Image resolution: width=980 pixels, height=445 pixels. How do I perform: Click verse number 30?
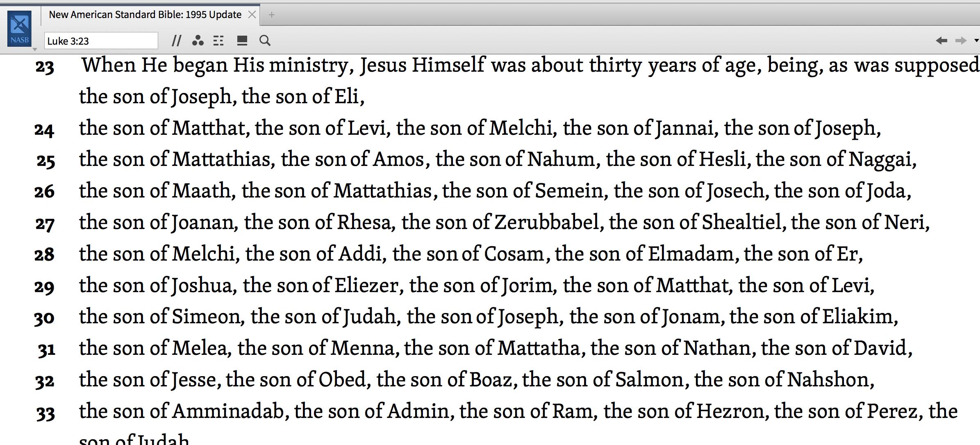pos(44,318)
